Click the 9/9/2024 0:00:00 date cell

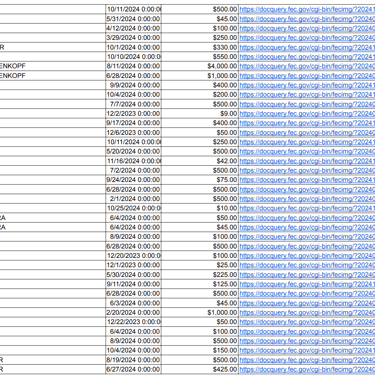click(133, 85)
